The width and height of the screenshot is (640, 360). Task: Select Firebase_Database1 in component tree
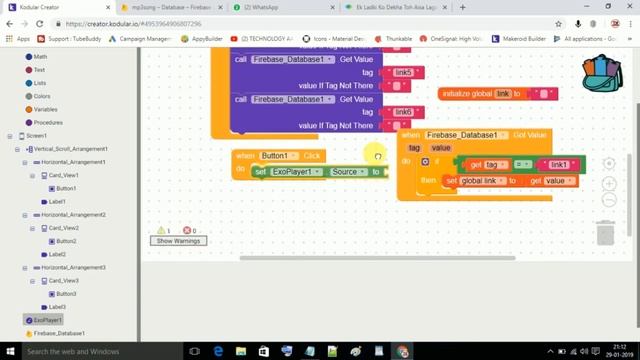point(55,333)
